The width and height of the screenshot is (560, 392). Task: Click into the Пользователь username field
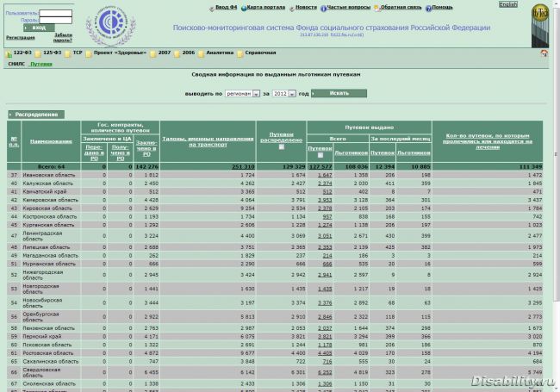(x=56, y=13)
